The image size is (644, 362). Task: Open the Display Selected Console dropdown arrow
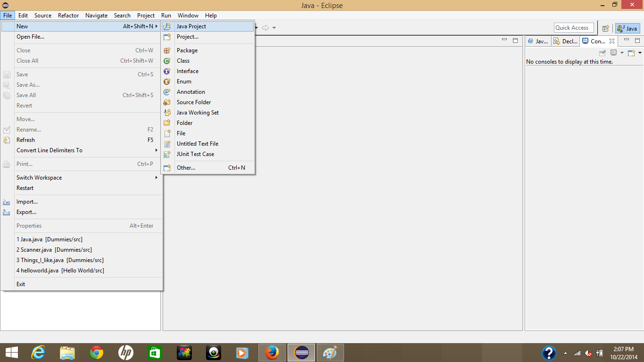point(622,53)
